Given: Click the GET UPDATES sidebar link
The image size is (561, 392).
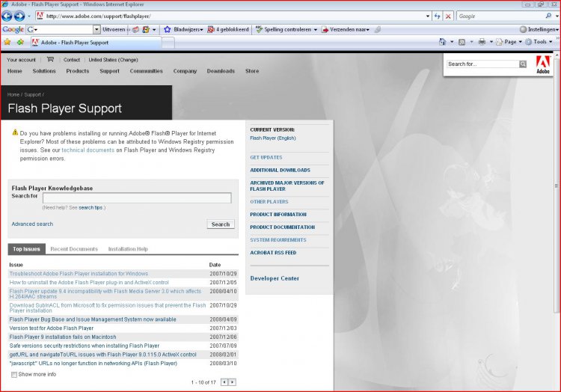Looking at the screenshot, I should (x=266, y=157).
